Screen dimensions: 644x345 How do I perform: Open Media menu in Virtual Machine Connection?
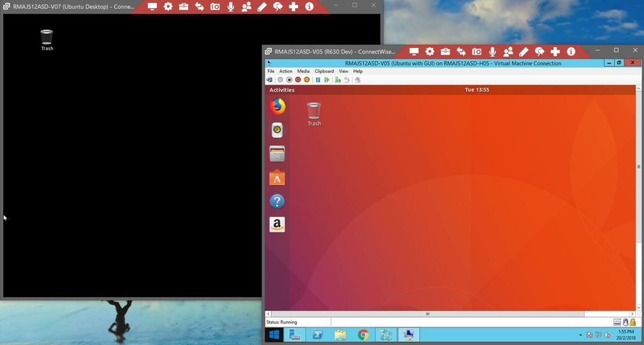[303, 71]
